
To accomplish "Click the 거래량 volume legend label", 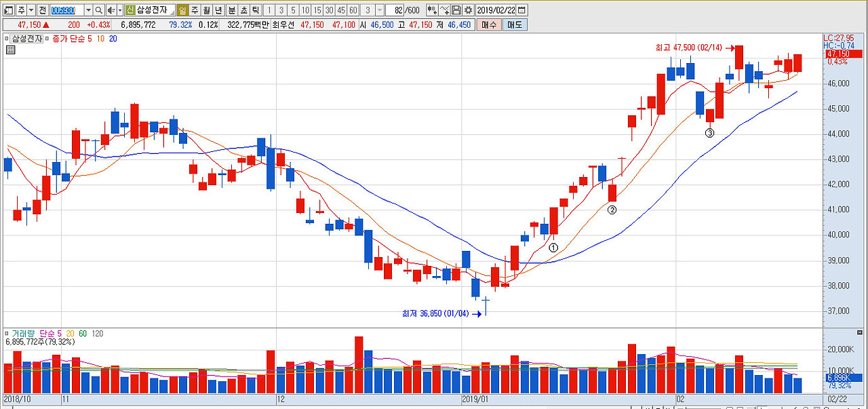I will 24,334.
